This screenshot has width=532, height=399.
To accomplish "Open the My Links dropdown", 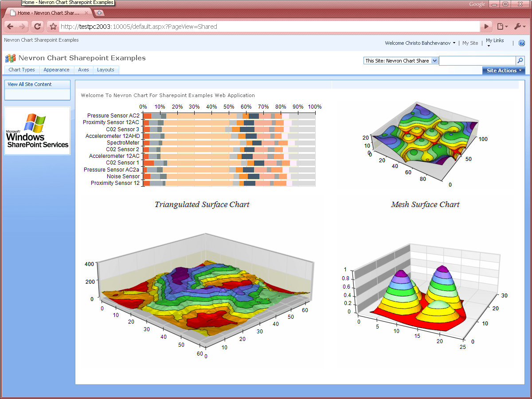I will tap(495, 43).
